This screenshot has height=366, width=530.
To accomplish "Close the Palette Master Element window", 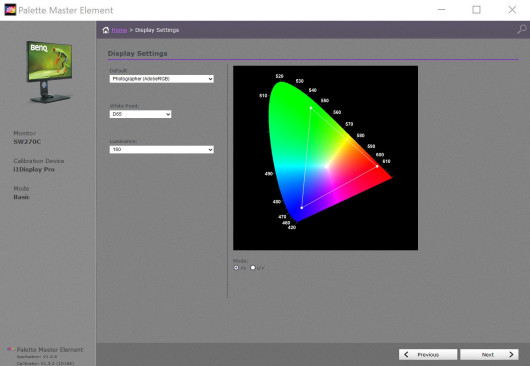I will (512, 10).
